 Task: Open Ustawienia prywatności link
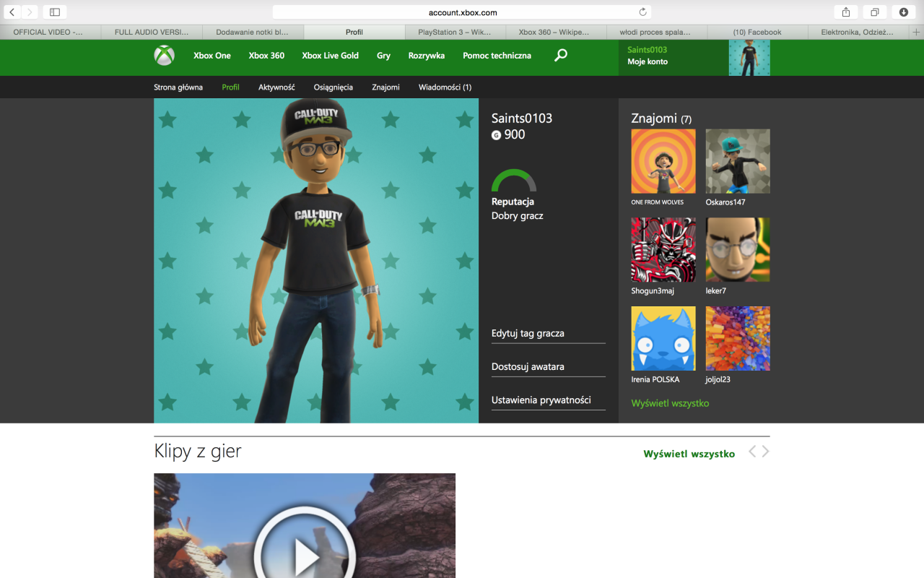(x=541, y=400)
